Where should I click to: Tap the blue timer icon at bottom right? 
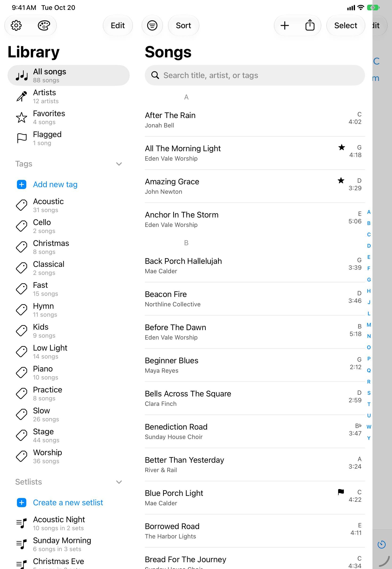pos(381,545)
